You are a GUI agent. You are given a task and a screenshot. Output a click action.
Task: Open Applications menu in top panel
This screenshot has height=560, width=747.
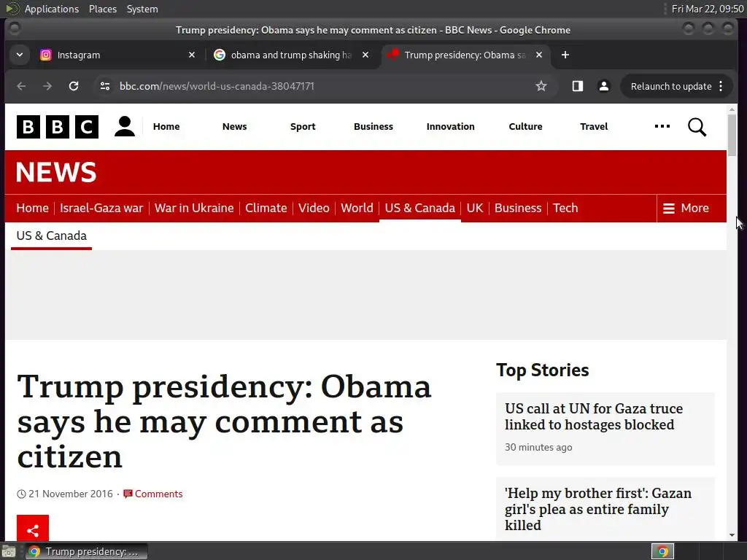click(x=52, y=9)
